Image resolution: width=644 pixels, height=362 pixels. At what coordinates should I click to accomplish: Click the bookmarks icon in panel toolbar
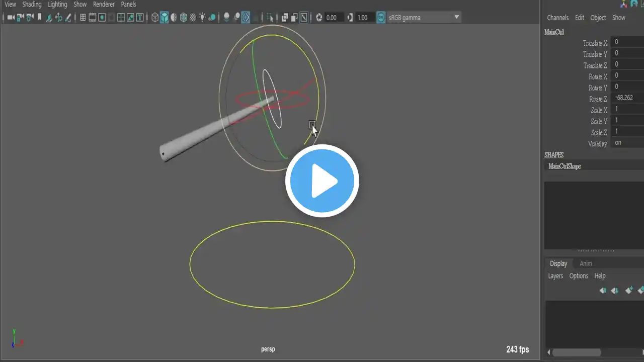[x=39, y=17]
